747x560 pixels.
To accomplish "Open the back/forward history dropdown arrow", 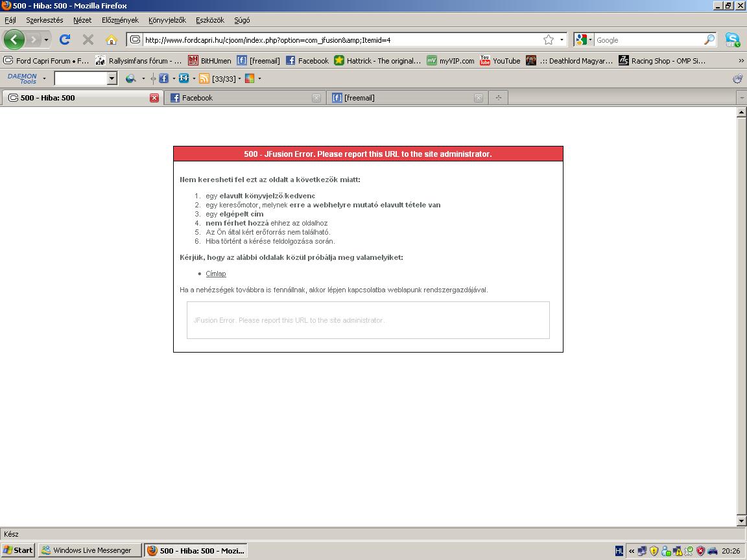I will (x=46, y=40).
